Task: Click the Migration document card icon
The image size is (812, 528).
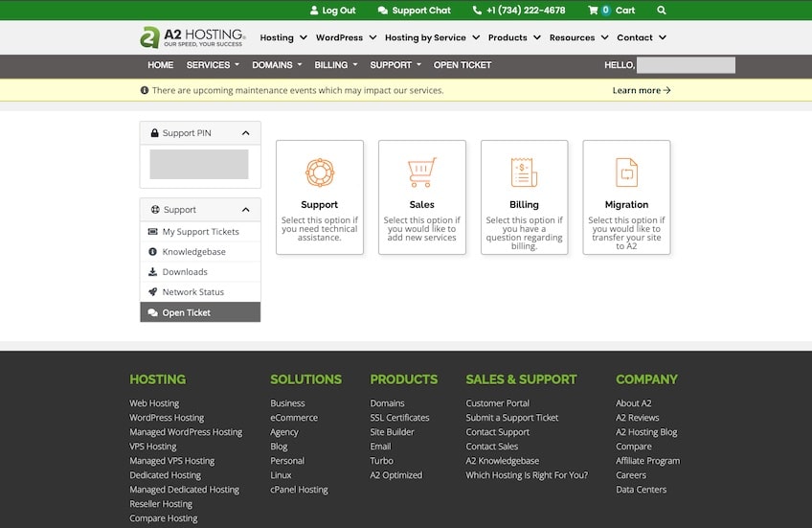Action: click(x=626, y=172)
